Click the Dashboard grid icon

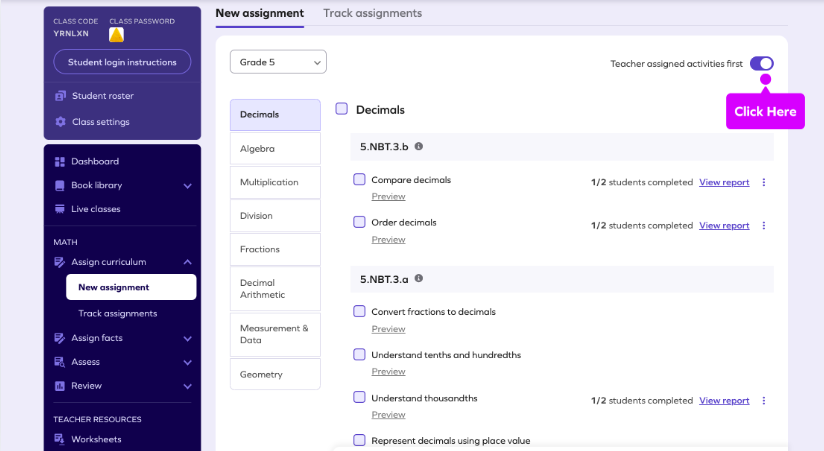coord(60,161)
